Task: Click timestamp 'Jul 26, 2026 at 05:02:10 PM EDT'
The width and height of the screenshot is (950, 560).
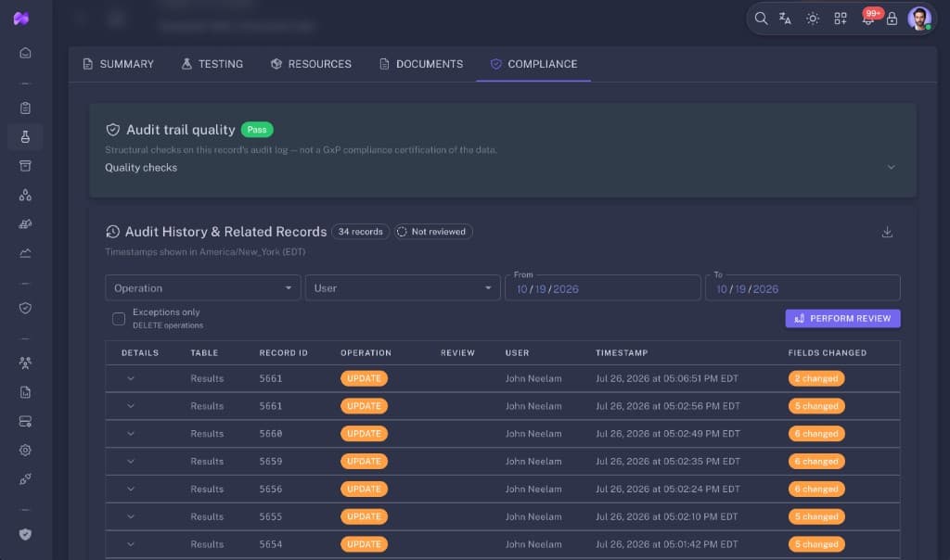Action: point(666,516)
